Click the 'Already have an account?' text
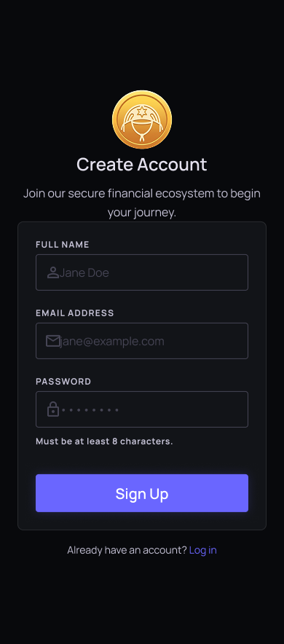Viewport: 284px width, 644px height. [x=127, y=550]
